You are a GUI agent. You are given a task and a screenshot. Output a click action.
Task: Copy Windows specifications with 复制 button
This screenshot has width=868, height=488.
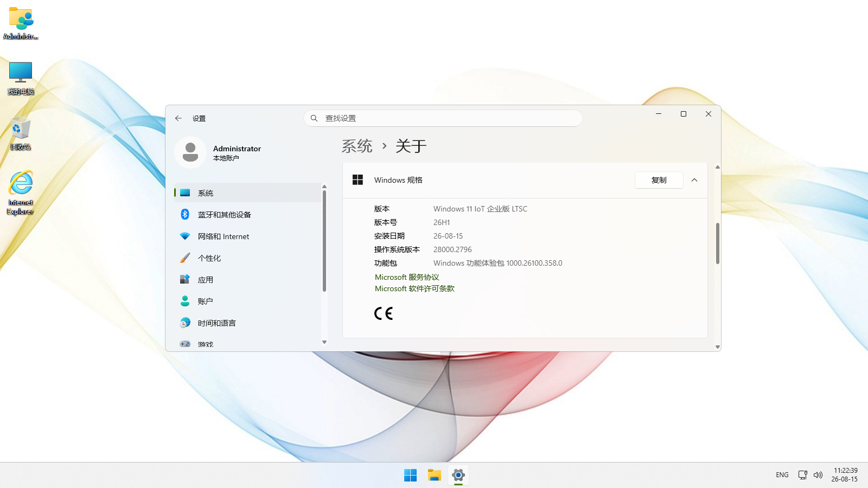[x=659, y=180]
